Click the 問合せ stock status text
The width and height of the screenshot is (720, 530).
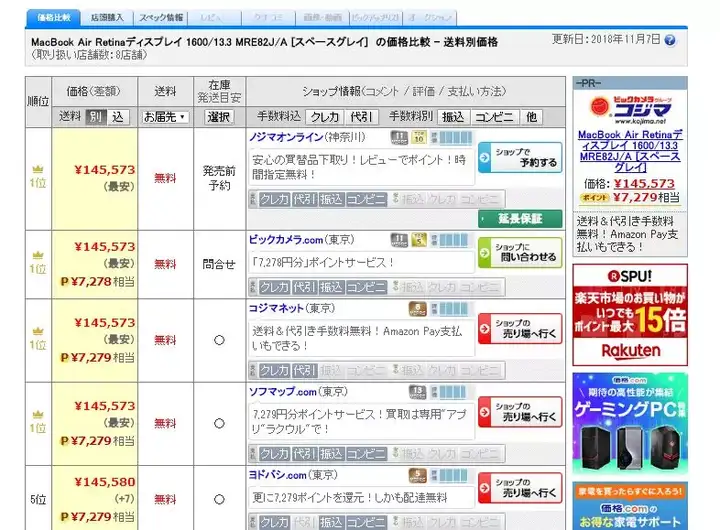click(x=219, y=264)
